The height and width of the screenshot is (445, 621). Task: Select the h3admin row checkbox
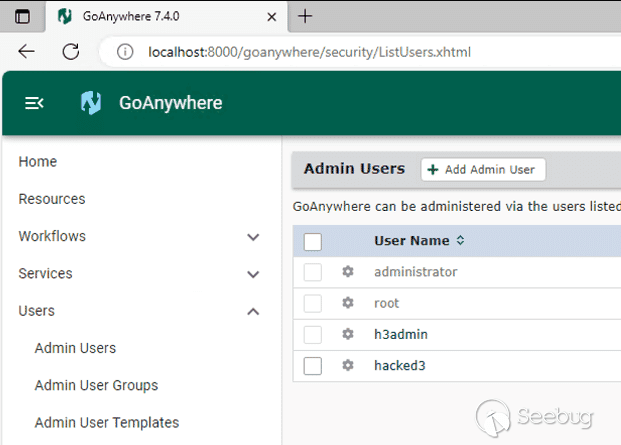312,335
